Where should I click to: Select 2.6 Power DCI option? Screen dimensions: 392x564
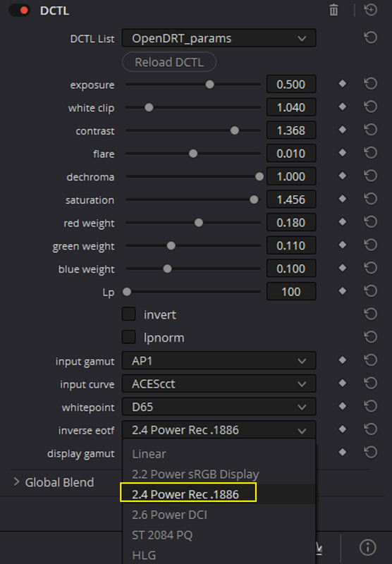point(219,515)
